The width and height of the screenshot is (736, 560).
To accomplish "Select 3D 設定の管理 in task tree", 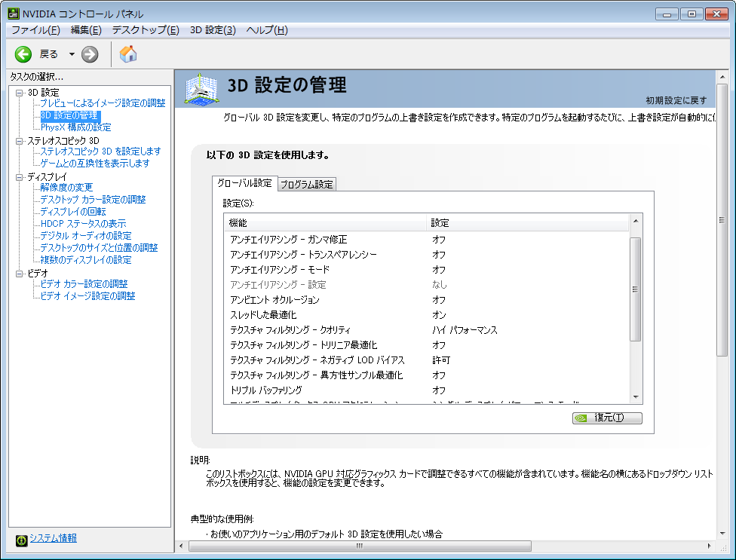I will [x=70, y=115].
